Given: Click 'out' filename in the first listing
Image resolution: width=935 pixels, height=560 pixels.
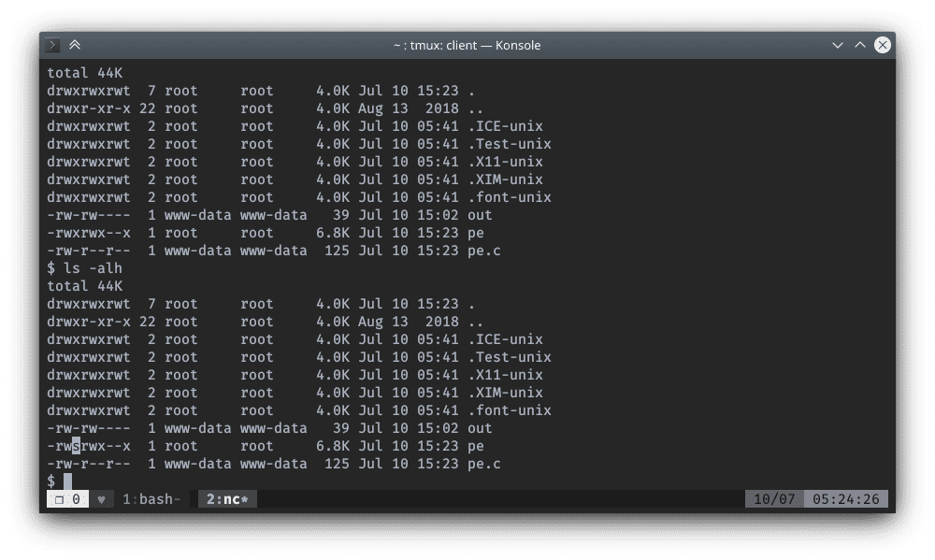Looking at the screenshot, I should pyautogui.click(x=480, y=215).
